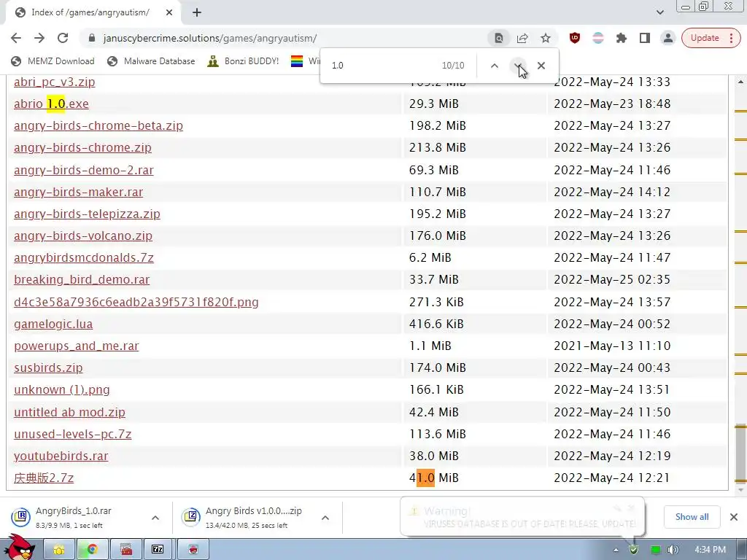Open the Chrome profile avatar menu
Image resolution: width=747 pixels, height=560 pixels.
click(668, 38)
